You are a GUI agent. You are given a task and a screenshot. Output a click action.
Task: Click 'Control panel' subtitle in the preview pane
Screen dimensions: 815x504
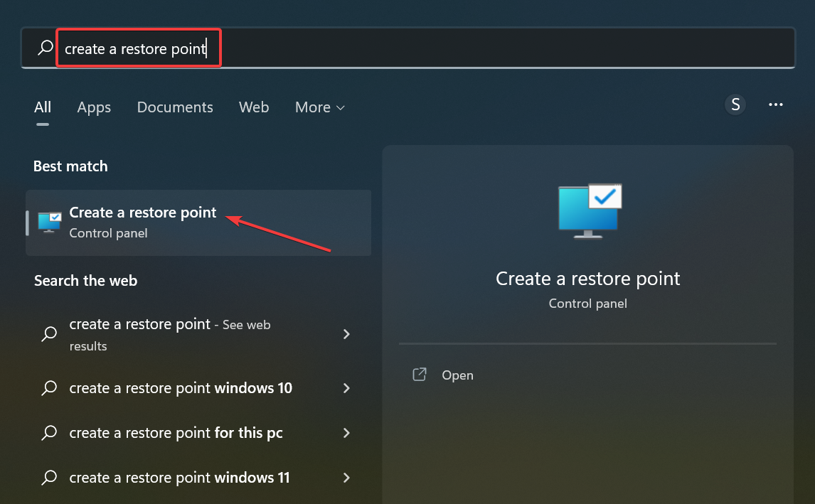(588, 304)
